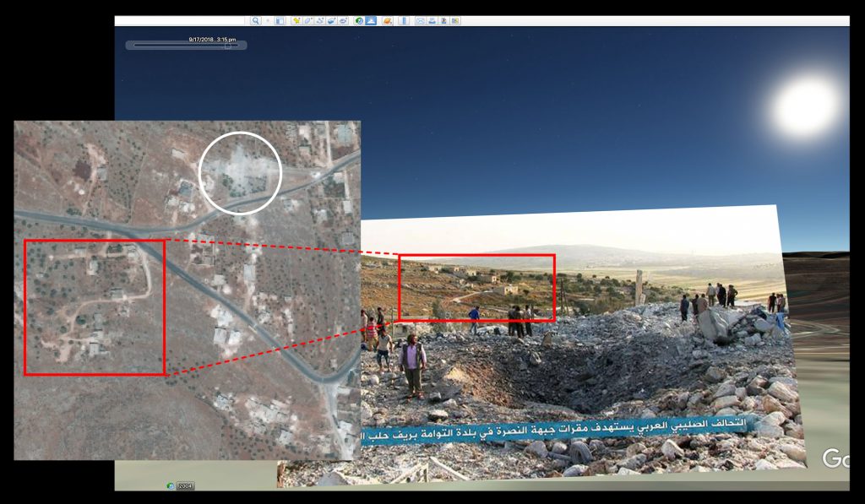The image size is (865, 504).
Task: Click the sunlight time slider handle
Action: coord(227,46)
